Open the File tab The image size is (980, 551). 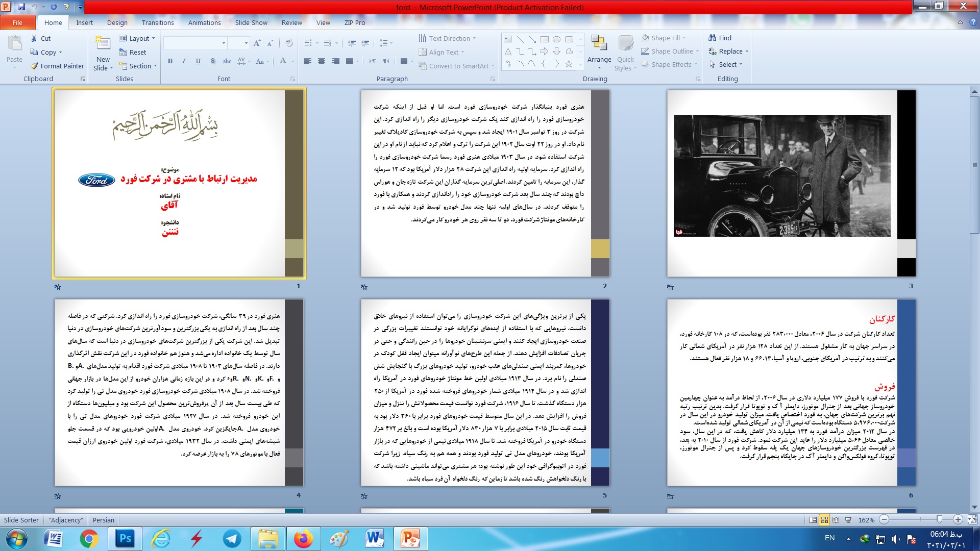(18, 22)
